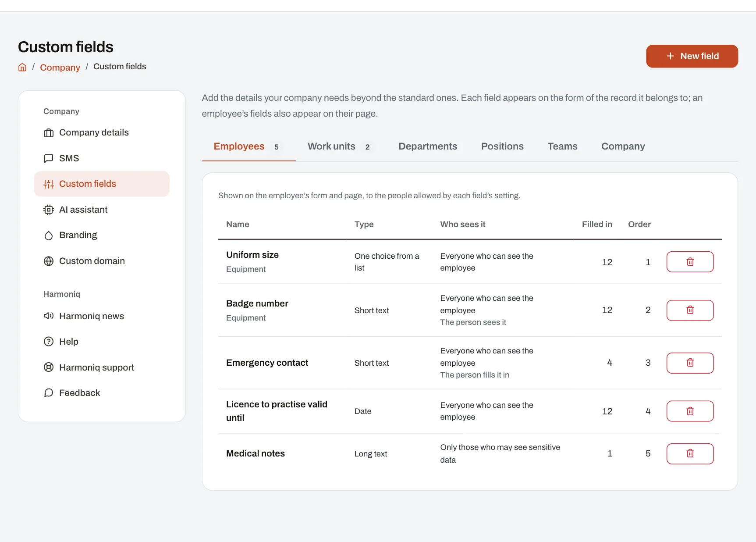756x542 pixels.
Task: Delete the Licence to practise valid until field
Action: (x=690, y=411)
